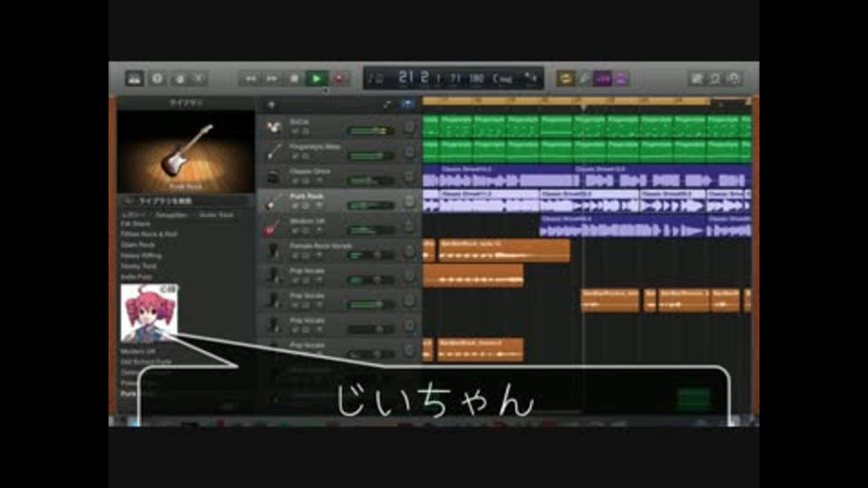Select the Fingerstyle Bass track icon
The height and width of the screenshot is (488, 868).
click(273, 152)
